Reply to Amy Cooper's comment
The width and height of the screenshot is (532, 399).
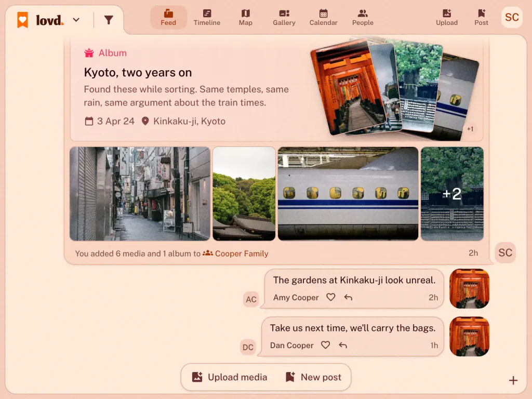[x=348, y=298]
